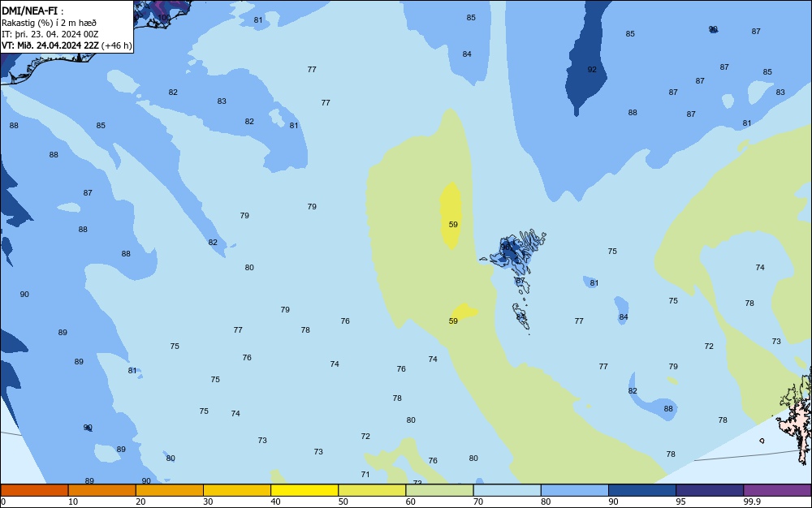Click the '0' legend tick label
Screen dimensions: 812x508
(x=3, y=502)
